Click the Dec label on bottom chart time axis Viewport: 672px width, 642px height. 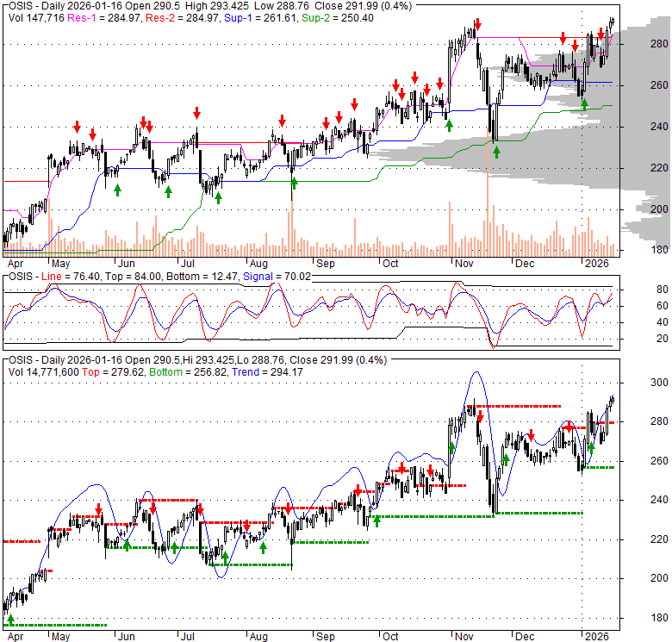click(x=525, y=637)
